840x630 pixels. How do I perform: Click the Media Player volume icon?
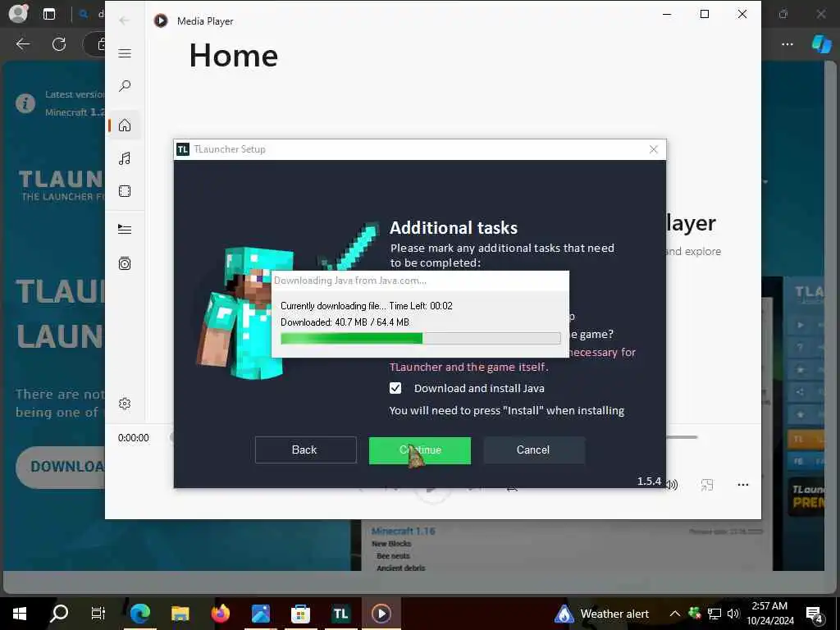pyautogui.click(x=673, y=485)
